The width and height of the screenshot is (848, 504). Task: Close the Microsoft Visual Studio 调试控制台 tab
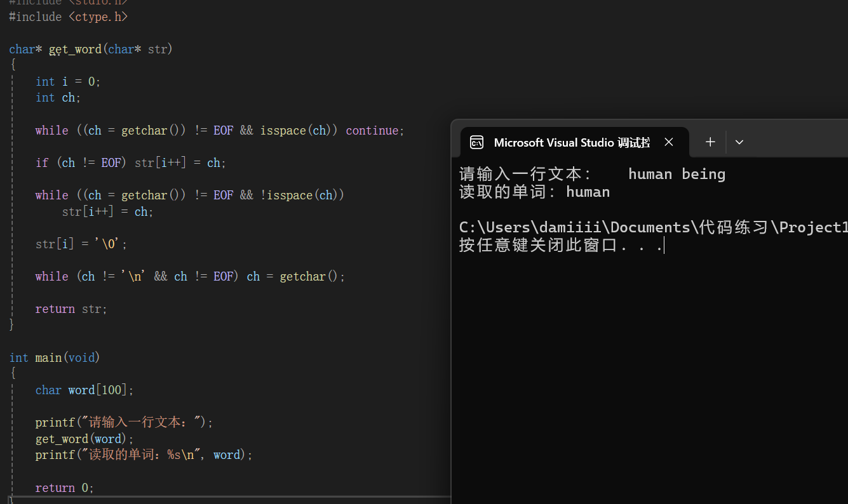[668, 142]
